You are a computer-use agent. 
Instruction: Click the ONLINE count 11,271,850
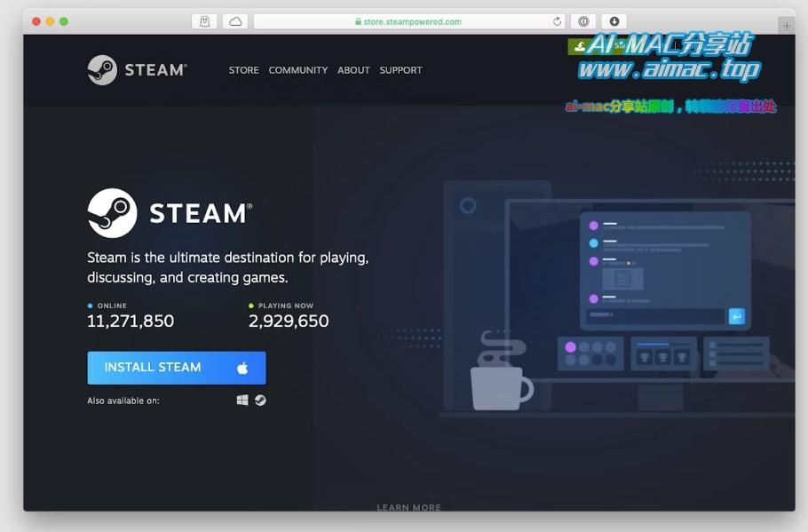click(x=131, y=322)
